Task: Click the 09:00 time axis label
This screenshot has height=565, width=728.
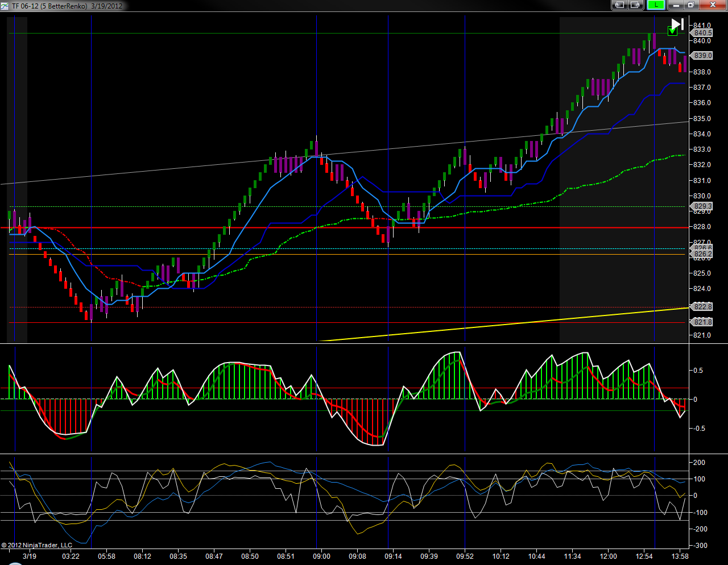Action: tap(321, 556)
